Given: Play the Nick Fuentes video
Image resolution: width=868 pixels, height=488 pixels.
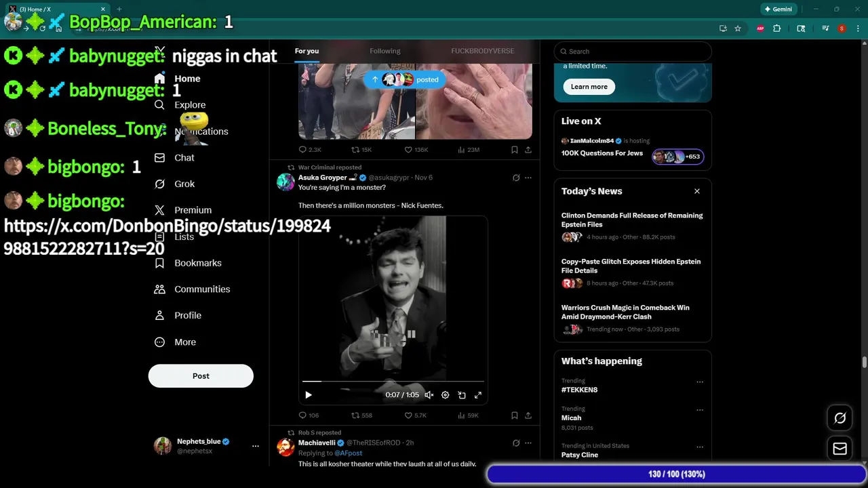Looking at the screenshot, I should point(309,395).
